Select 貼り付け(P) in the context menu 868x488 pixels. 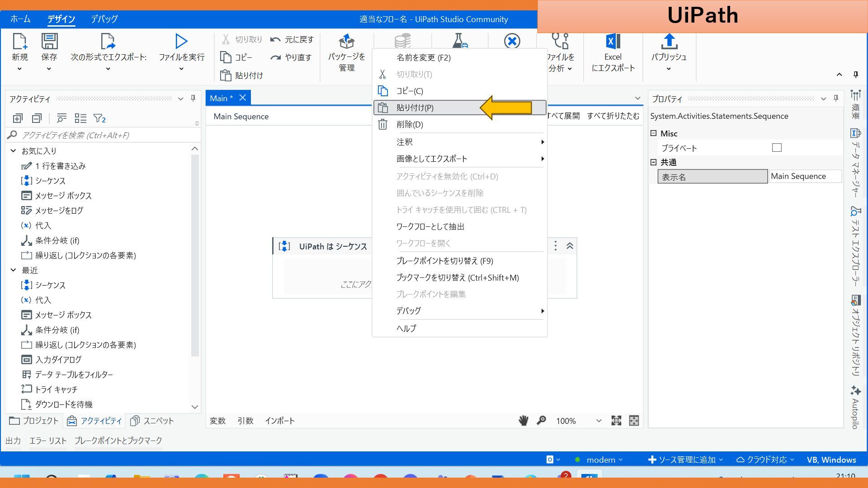click(415, 108)
